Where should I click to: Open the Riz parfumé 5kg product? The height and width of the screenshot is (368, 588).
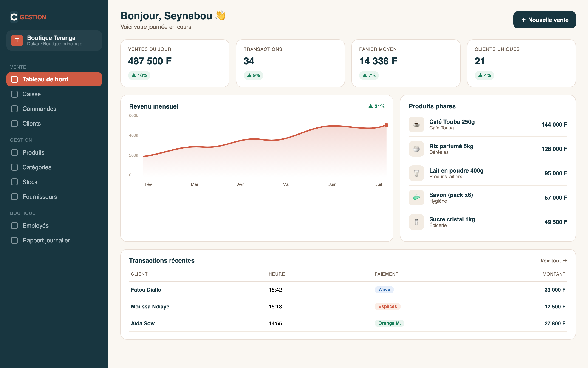click(x=488, y=149)
